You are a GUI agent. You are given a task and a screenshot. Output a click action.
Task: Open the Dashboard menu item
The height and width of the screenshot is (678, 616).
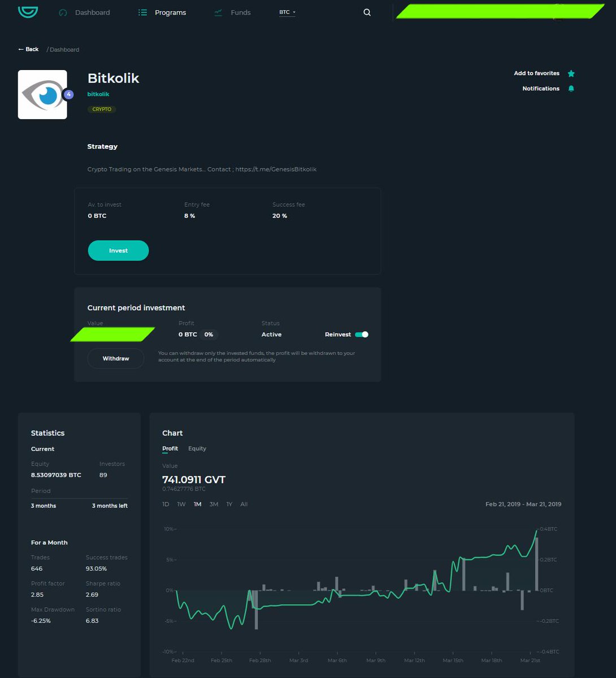point(93,12)
